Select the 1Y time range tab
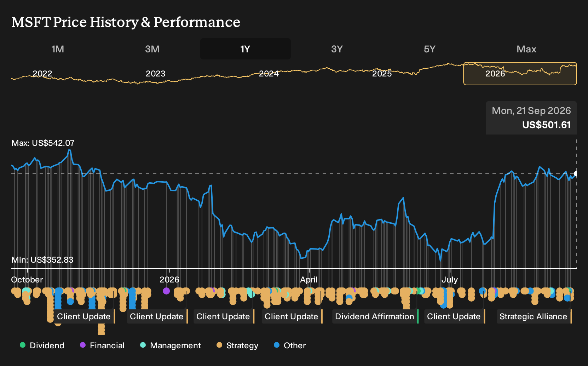The height and width of the screenshot is (366, 588). 245,49
